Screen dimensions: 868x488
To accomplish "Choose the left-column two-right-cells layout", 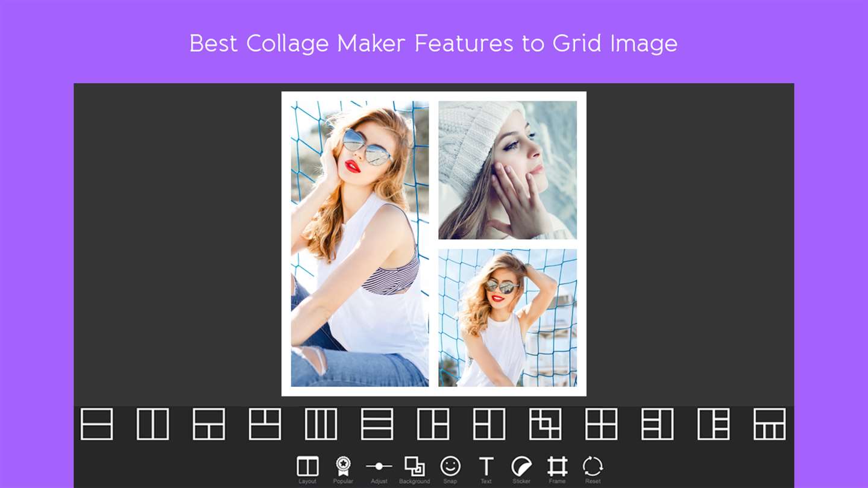I will (433, 424).
